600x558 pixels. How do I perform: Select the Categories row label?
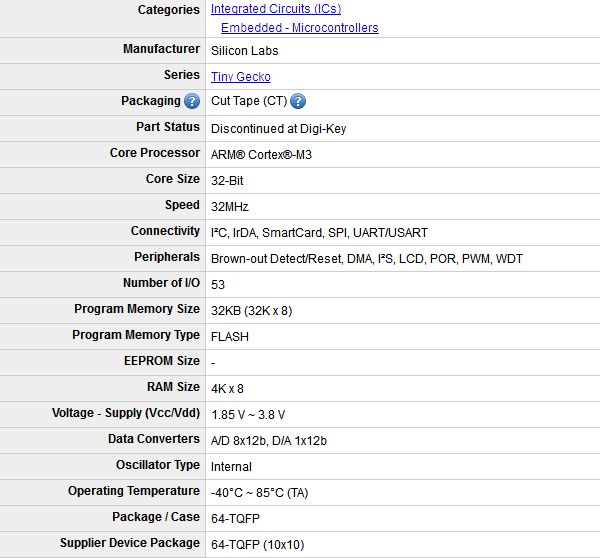click(x=169, y=10)
